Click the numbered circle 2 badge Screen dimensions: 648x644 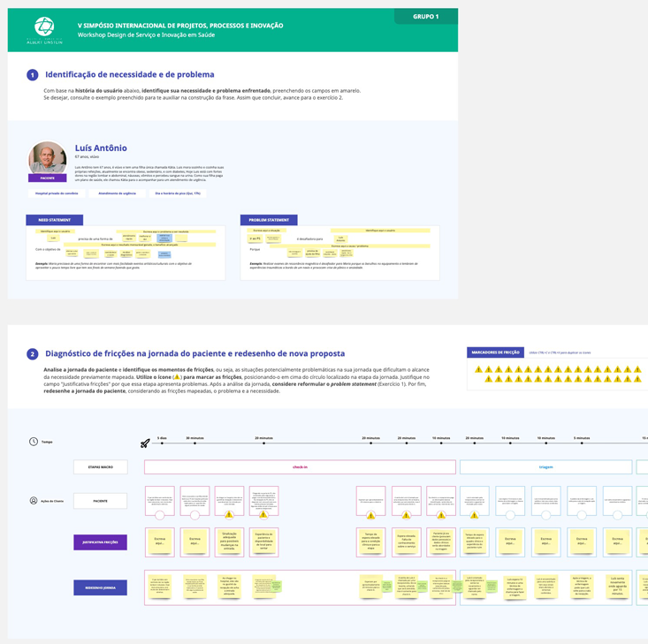33,354
